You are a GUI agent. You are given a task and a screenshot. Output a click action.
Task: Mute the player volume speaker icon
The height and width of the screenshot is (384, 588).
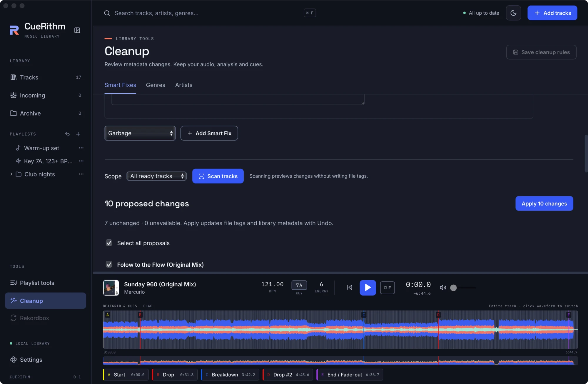pos(443,288)
